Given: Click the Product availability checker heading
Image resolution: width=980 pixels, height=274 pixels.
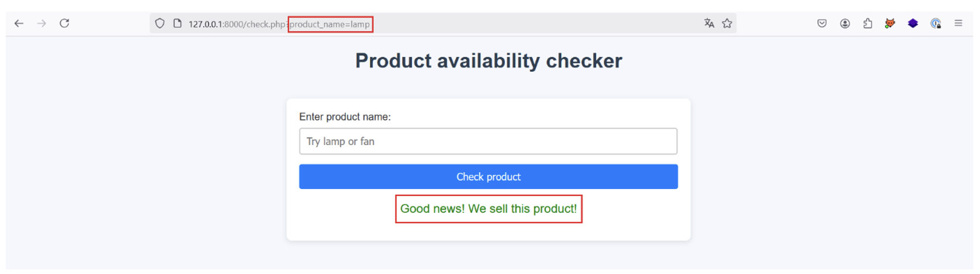Looking at the screenshot, I should [488, 61].
